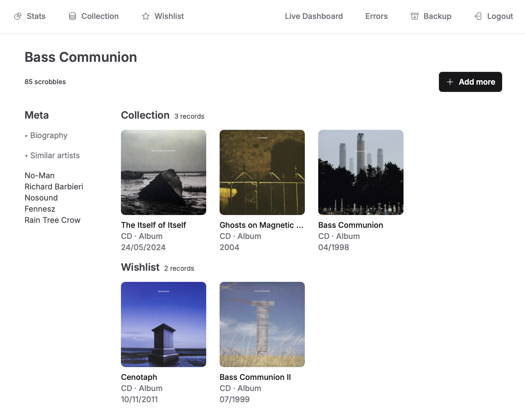Open The Itself of Itself album cover
525x420 pixels.
[x=164, y=172]
